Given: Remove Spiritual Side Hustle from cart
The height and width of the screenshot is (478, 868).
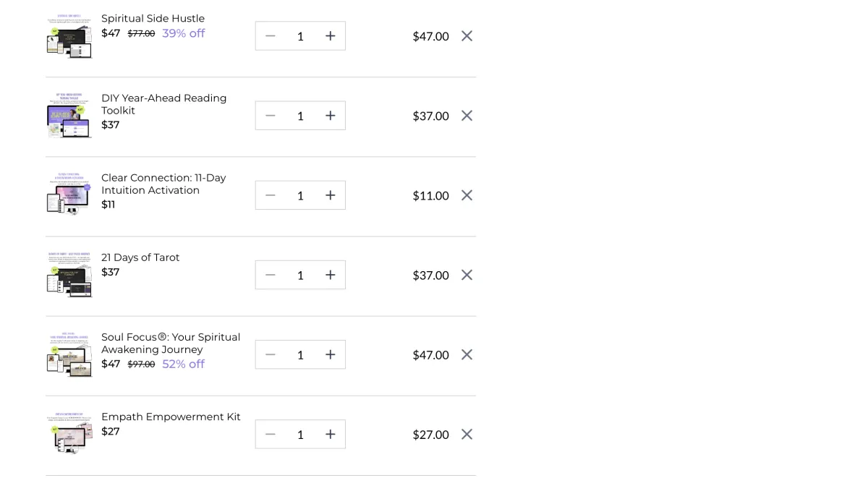Looking at the screenshot, I should tap(467, 36).
